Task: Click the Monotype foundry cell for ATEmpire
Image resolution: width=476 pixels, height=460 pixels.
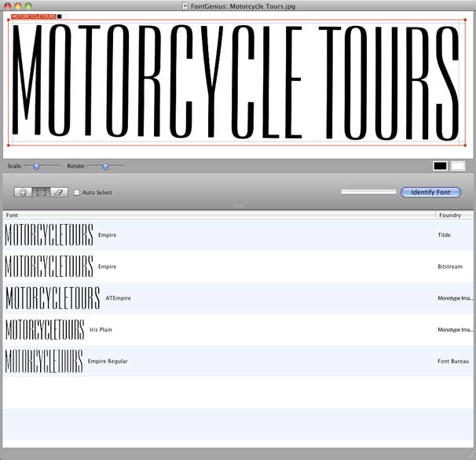Action: click(455, 298)
